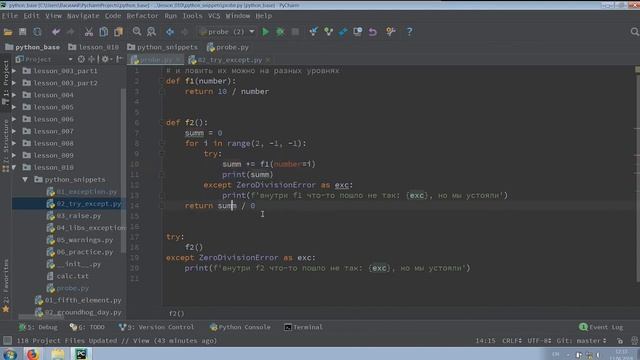Screen dimensions: 640x360
Task: Click the VCS Commit icon
Action: [329, 32]
